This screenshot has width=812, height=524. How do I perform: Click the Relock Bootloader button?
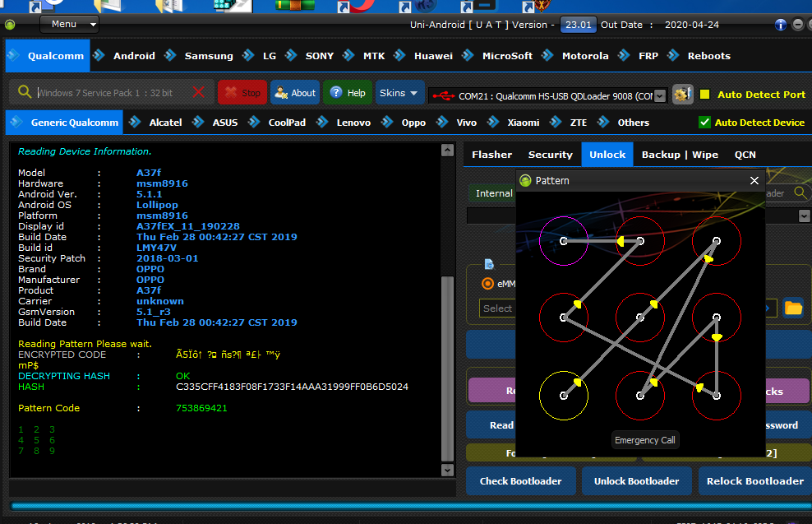[755, 481]
